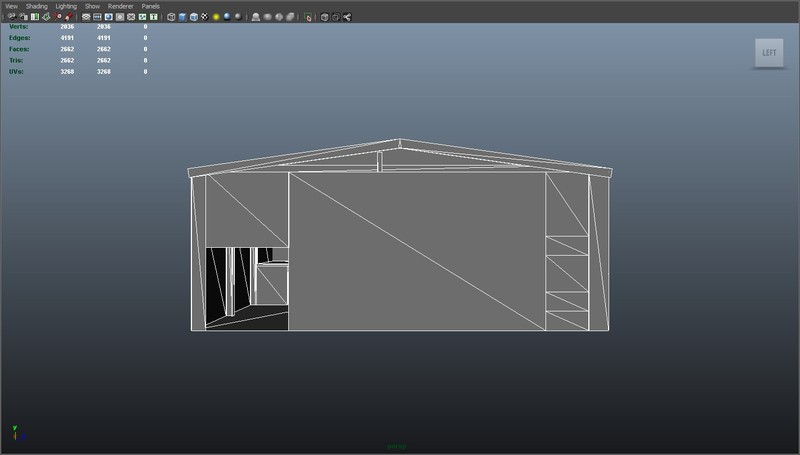800x455 pixels.
Task: Toggle the viewport Grid display
Action: pos(86,17)
